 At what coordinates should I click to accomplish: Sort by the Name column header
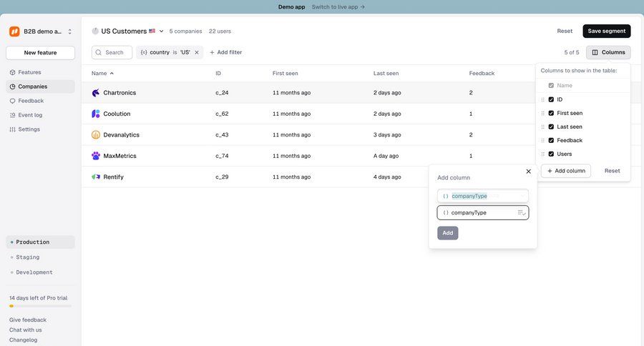click(x=102, y=74)
